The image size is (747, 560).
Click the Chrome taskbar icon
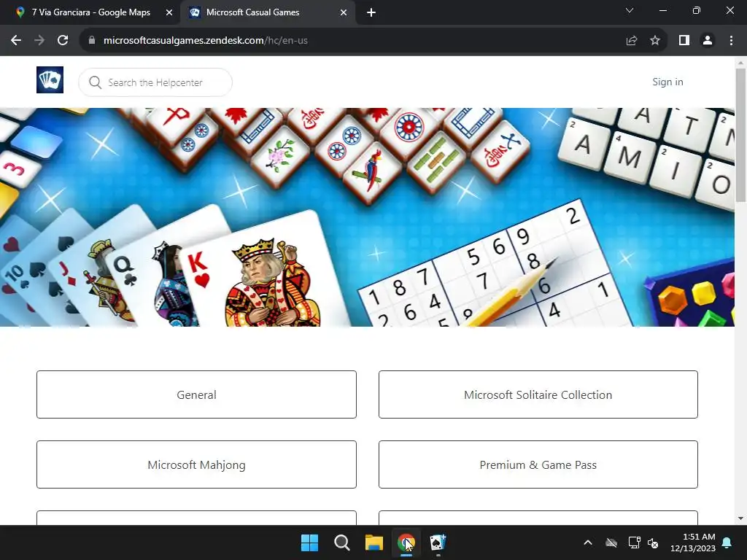[406, 542]
